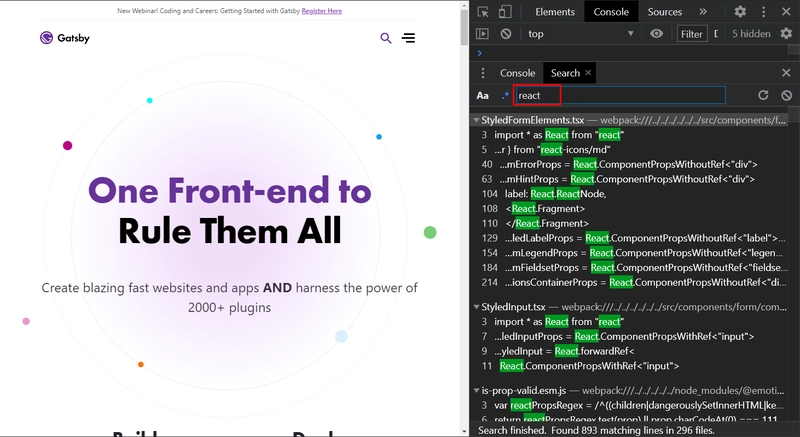This screenshot has height=437, width=800.
Task: Clear the console with the block icon
Action: coord(507,34)
